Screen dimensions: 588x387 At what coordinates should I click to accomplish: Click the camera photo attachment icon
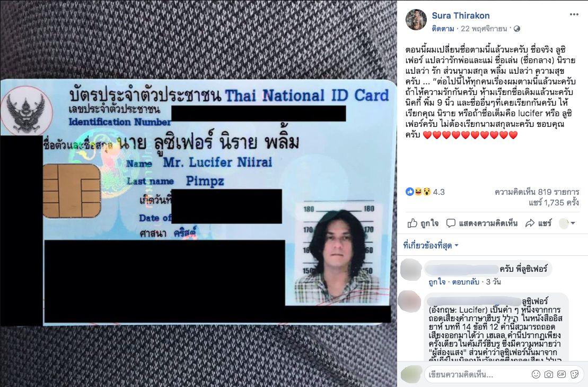(x=549, y=374)
